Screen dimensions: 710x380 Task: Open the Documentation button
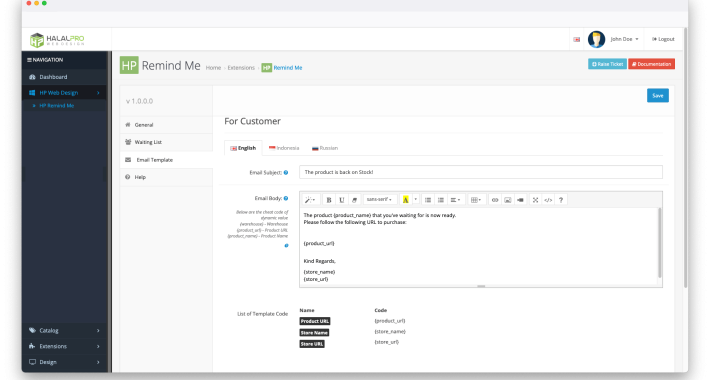651,64
